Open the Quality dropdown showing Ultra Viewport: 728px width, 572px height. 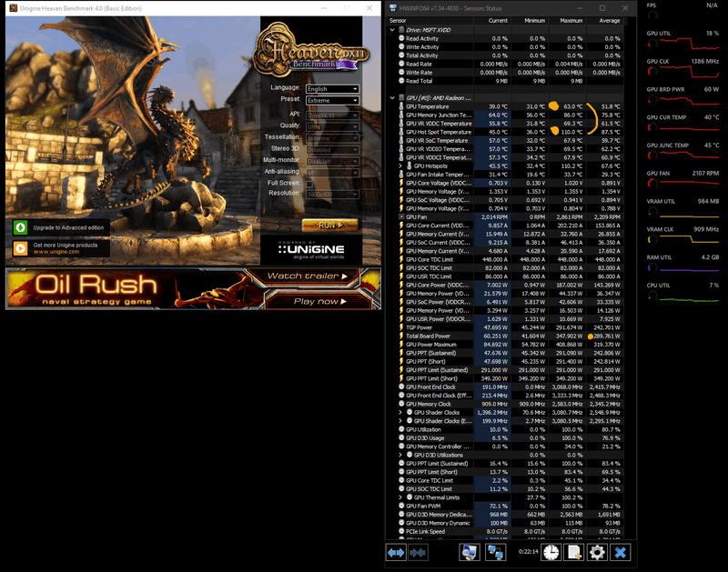pyautogui.click(x=332, y=126)
